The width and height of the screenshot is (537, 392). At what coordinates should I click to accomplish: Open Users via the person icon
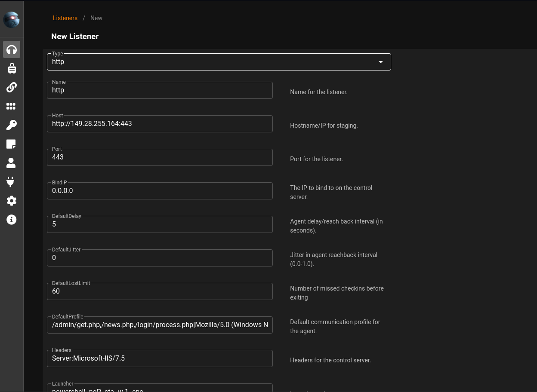12,163
